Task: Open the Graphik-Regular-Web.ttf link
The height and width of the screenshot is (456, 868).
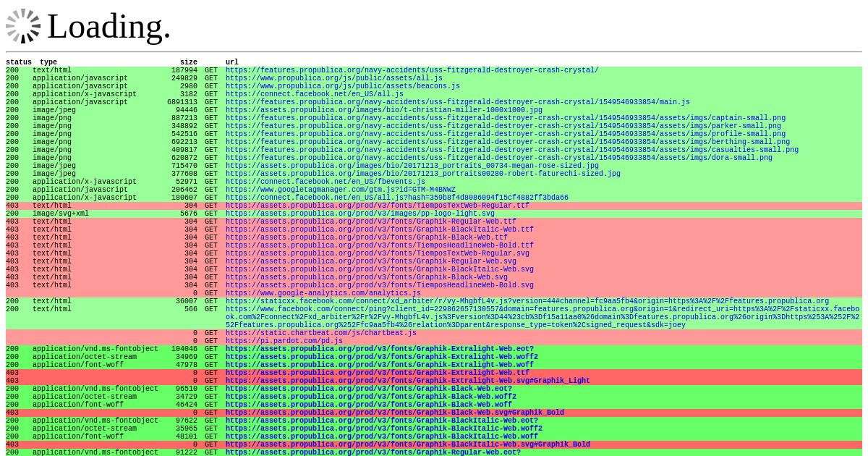Action: click(371, 221)
